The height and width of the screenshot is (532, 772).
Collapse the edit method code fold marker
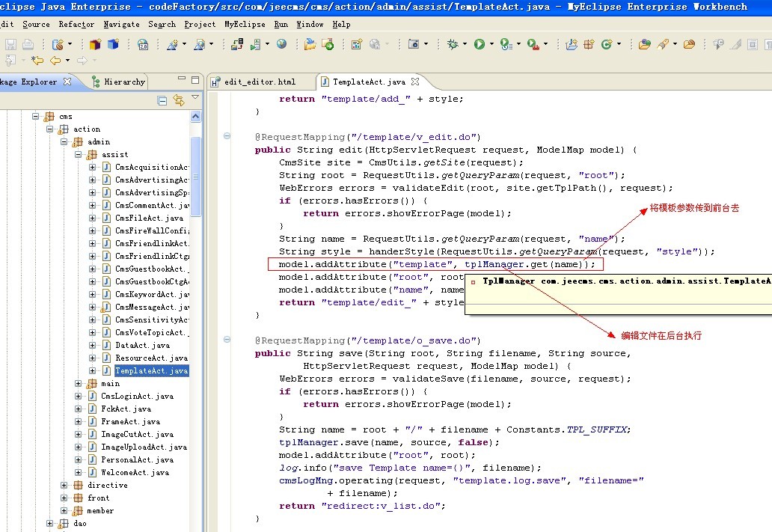click(227, 137)
